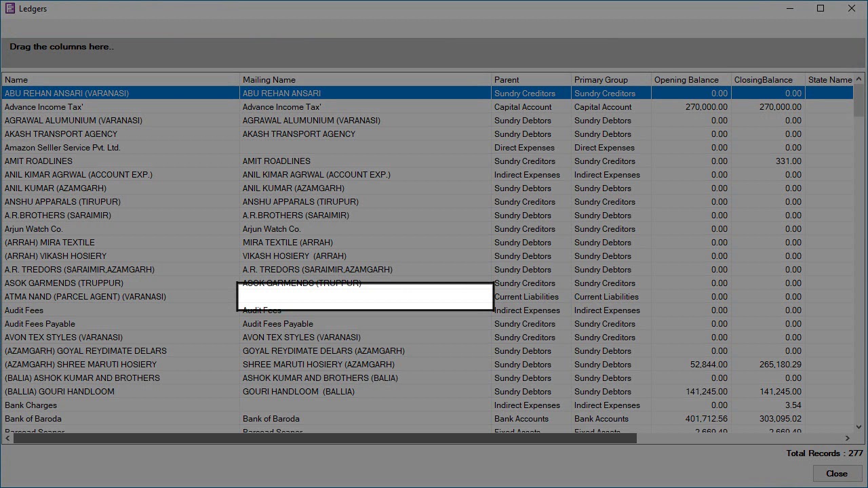Select ASOK GARMENDS (TRUPPUR) name cell
This screenshot has width=868, height=488.
(121, 283)
